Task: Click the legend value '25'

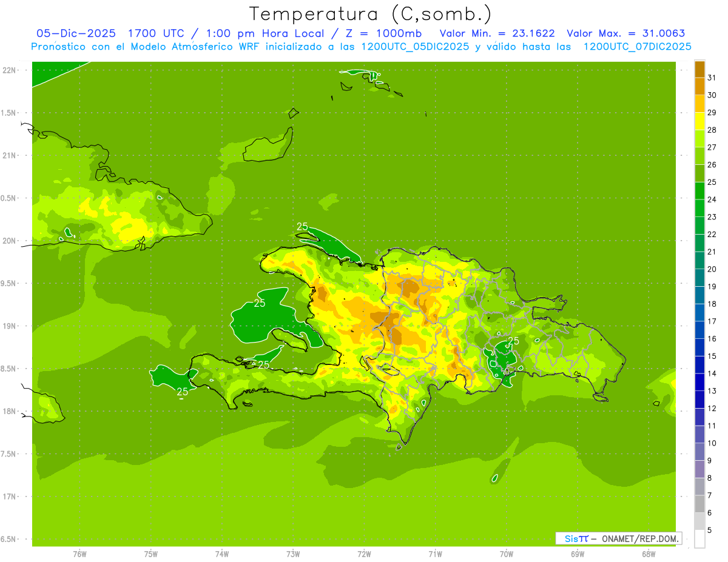Action: coord(712,182)
